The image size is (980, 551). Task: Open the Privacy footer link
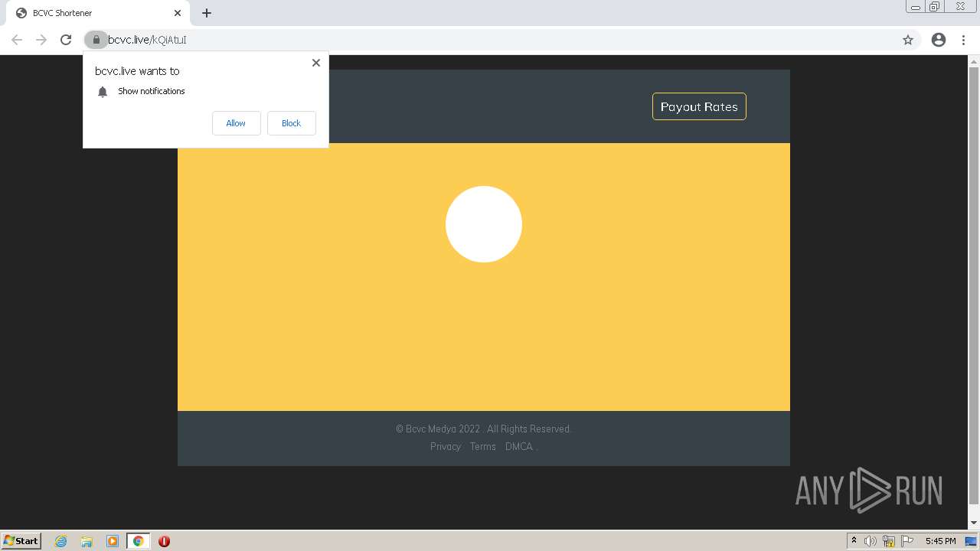[446, 447]
